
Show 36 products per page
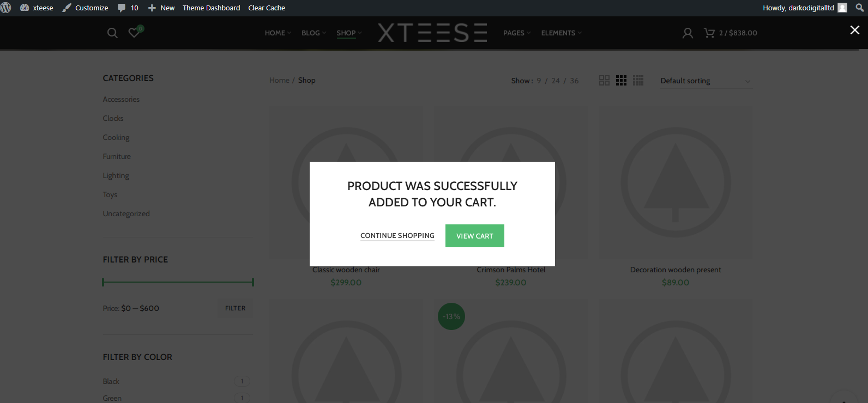click(574, 81)
